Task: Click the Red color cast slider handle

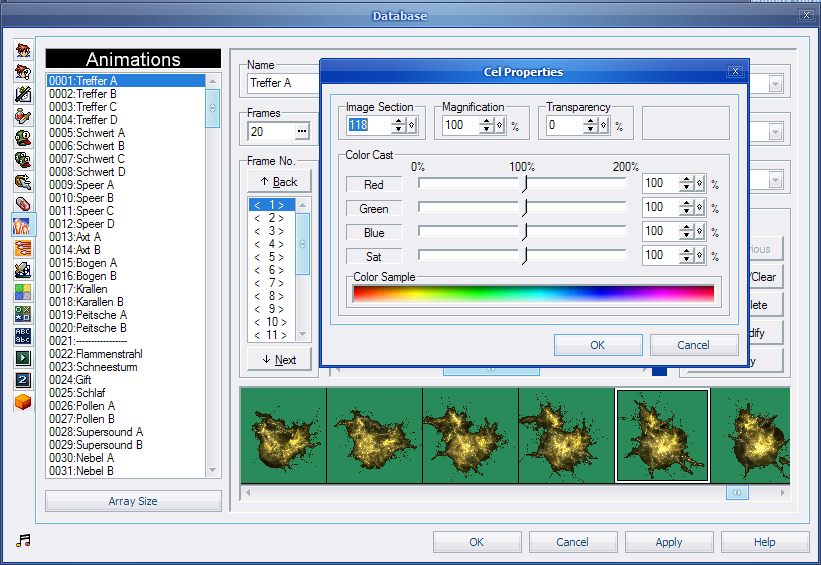Action: [x=525, y=184]
